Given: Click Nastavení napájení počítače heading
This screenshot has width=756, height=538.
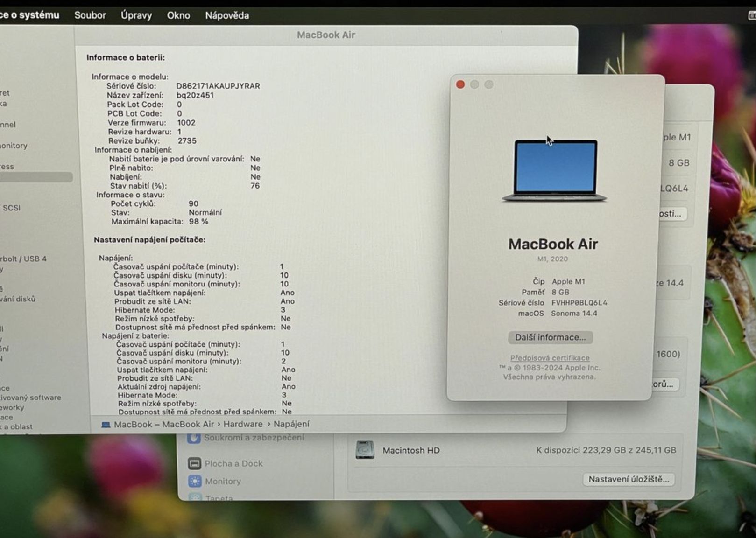Looking at the screenshot, I should [150, 239].
